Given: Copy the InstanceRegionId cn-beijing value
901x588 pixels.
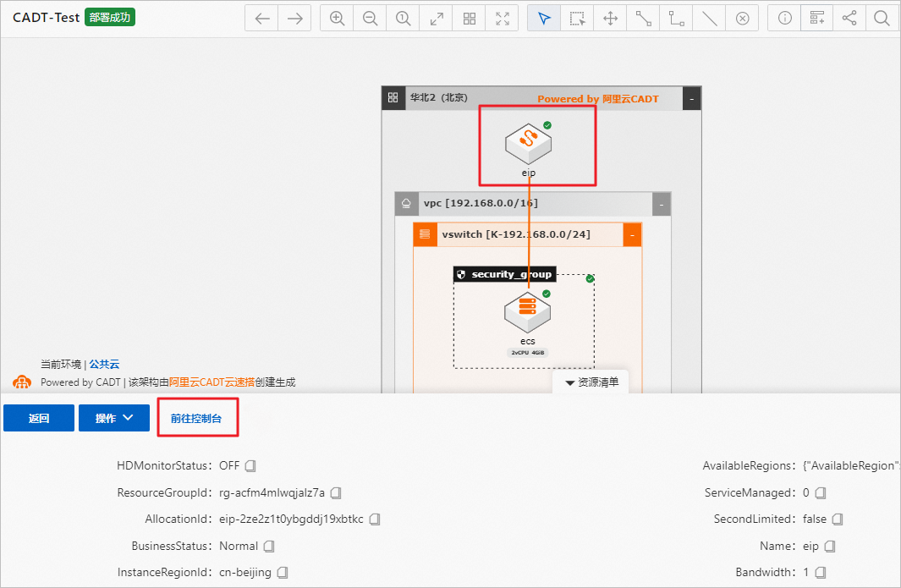Looking at the screenshot, I should 282,573.
